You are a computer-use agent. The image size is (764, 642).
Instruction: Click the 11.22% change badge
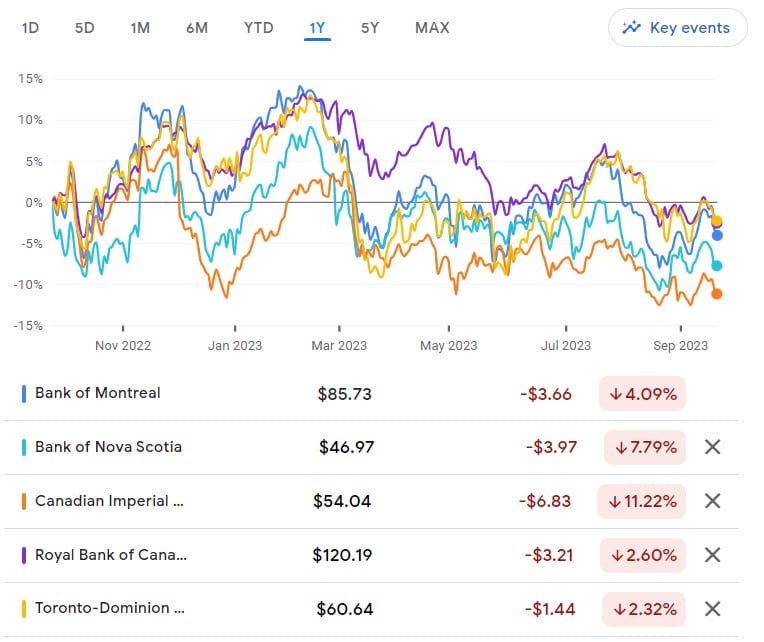point(641,501)
